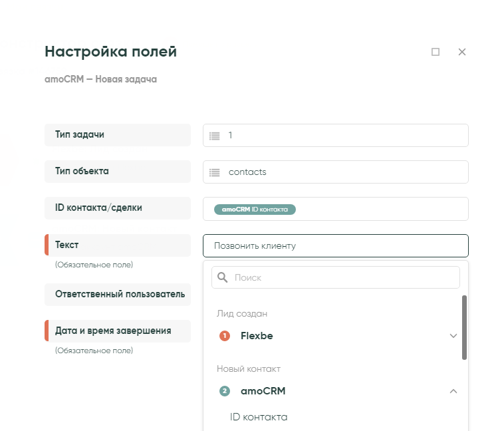
Task: Expand the Flexbe section chevron
Action: (x=453, y=336)
